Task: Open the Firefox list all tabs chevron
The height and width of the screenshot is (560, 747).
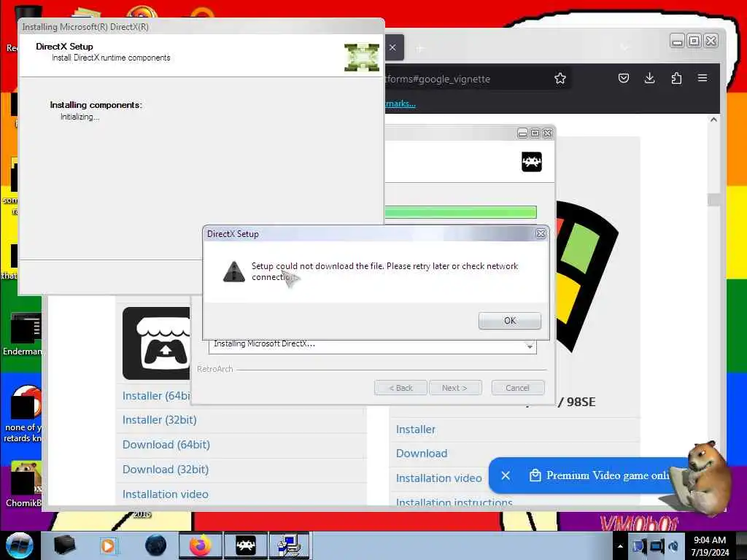Action: click(x=625, y=47)
